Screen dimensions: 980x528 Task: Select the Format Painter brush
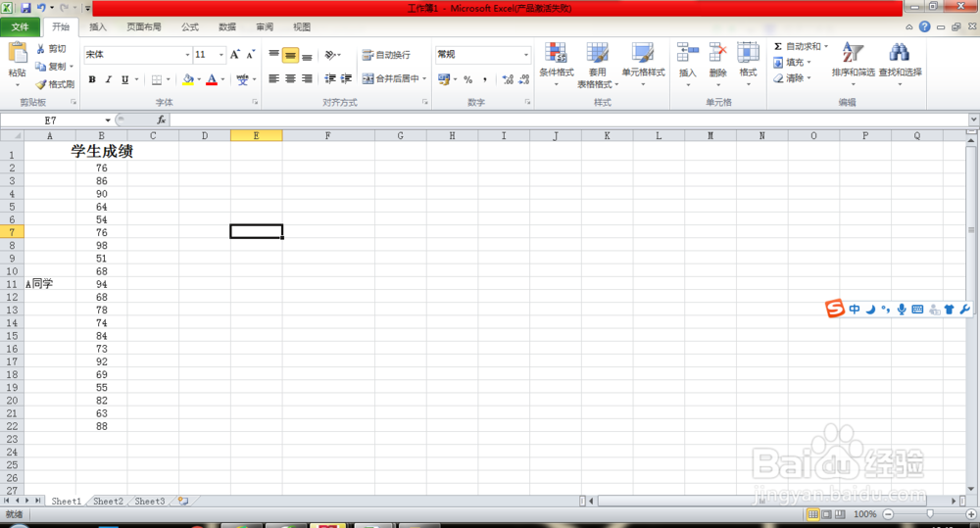point(40,83)
